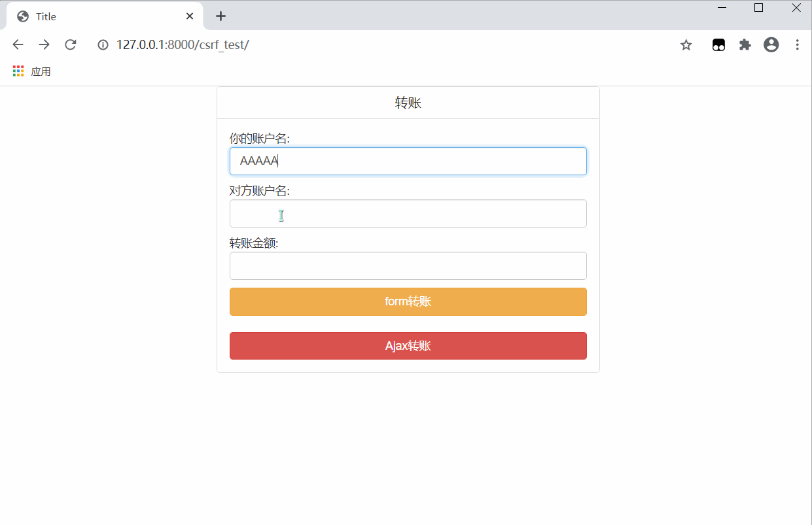This screenshot has width=812, height=525.
Task: Select the Title tab
Action: (105, 16)
